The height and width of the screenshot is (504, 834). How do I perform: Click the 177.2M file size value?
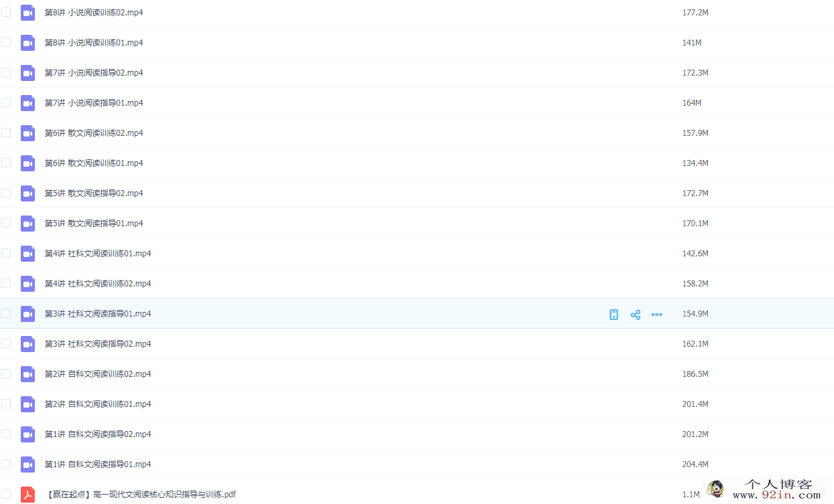695,13
